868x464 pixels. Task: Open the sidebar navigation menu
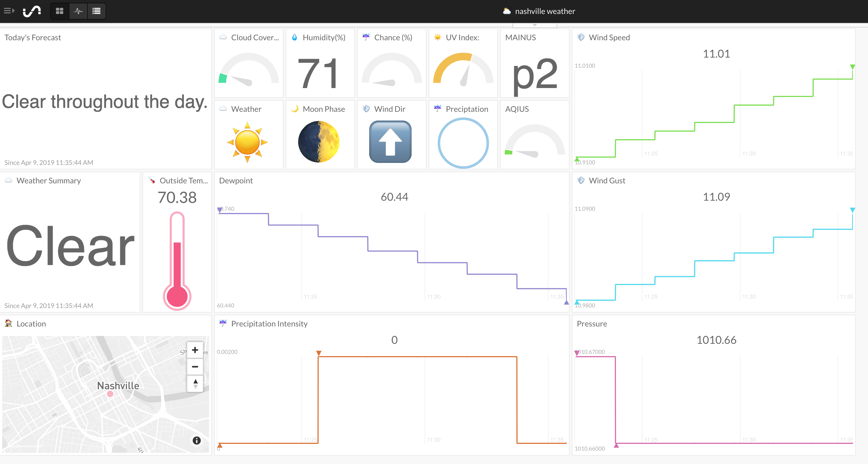(x=9, y=10)
